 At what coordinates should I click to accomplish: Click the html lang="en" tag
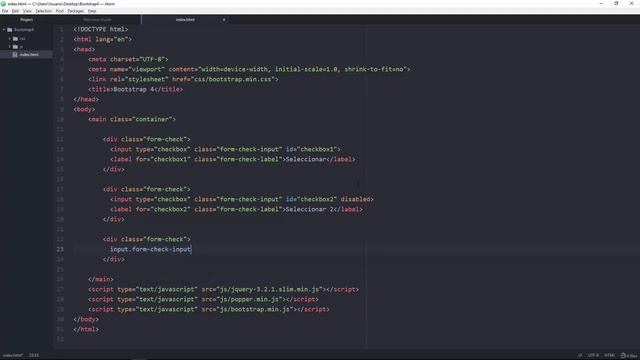tap(103, 39)
